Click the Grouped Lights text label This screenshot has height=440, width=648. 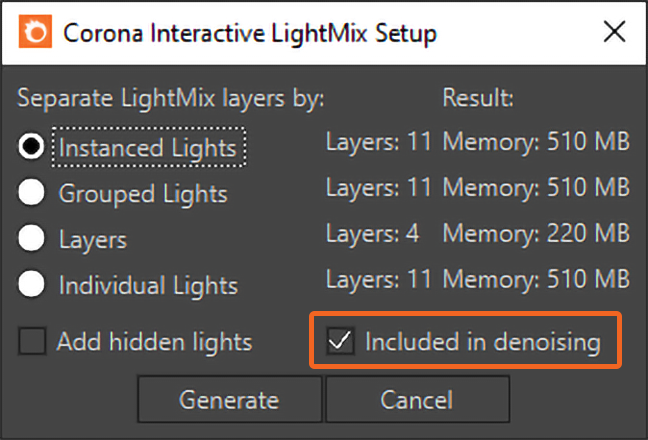[x=143, y=193]
